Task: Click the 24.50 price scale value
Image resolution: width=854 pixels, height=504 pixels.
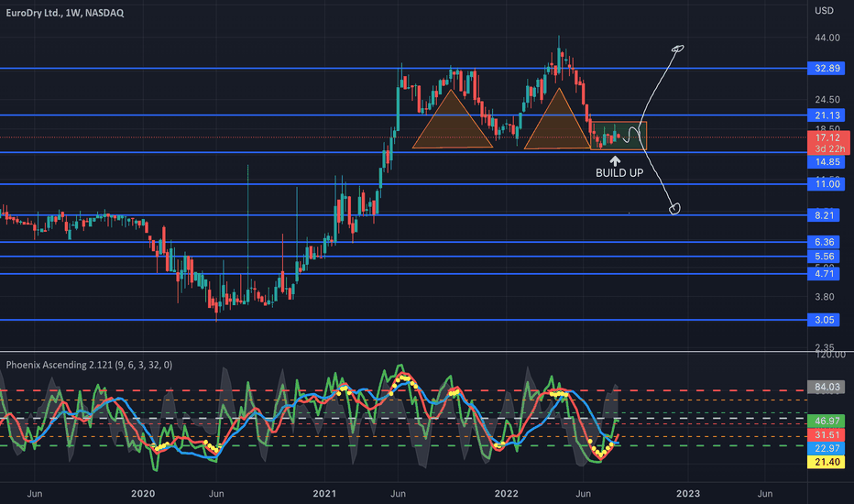Action: (827, 100)
